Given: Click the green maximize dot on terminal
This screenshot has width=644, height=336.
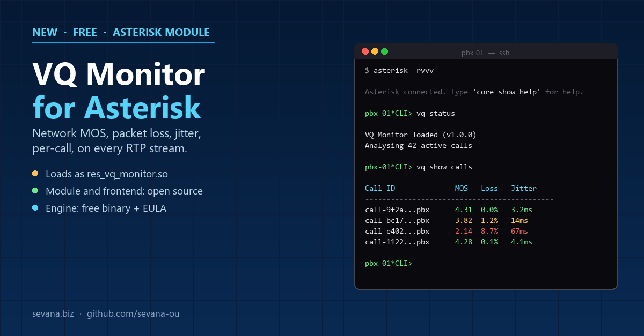Looking at the screenshot, I should 385,51.
